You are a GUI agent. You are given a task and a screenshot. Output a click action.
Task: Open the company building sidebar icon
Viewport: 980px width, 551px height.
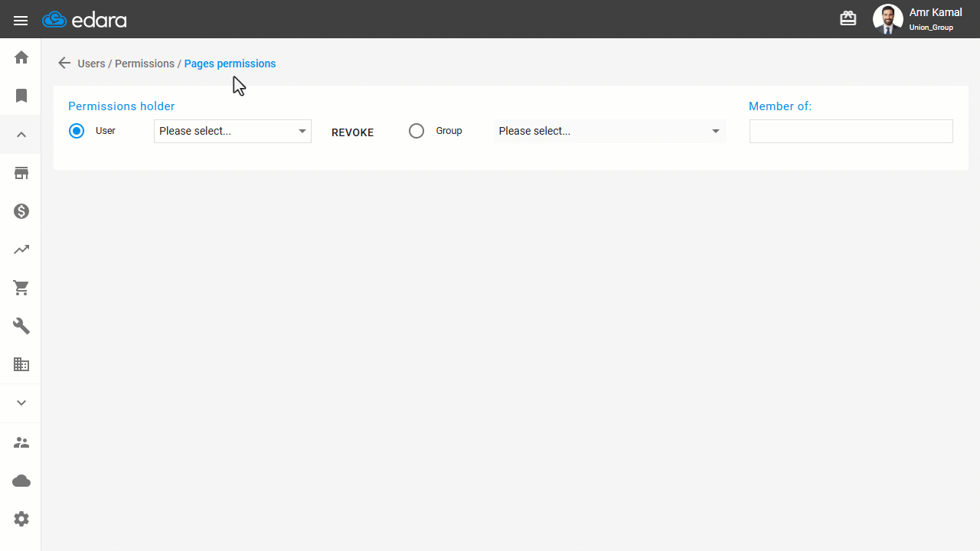pos(21,364)
